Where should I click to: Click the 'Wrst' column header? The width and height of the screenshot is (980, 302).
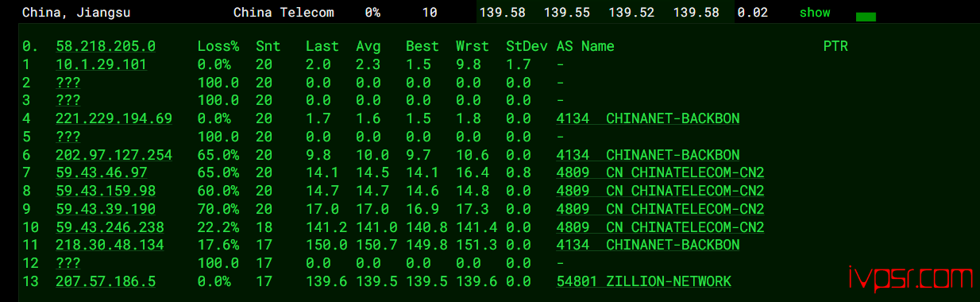point(473,46)
